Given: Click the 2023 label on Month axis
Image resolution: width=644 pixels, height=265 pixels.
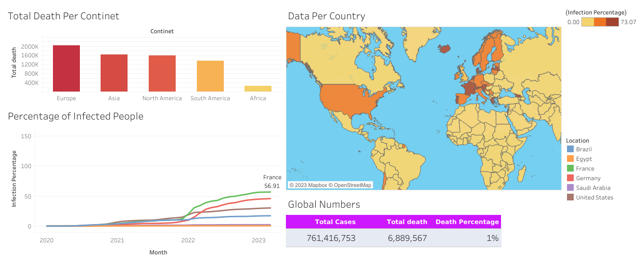Looking at the screenshot, I should point(258,240).
